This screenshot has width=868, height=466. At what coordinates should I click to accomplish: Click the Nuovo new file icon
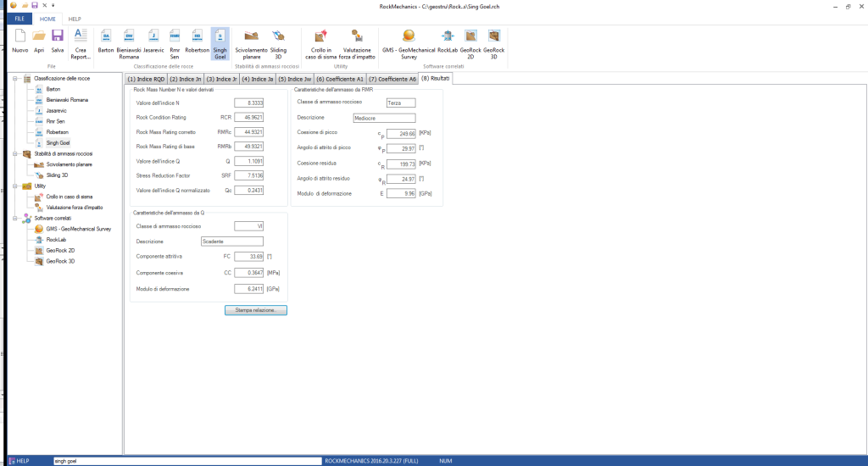19,36
